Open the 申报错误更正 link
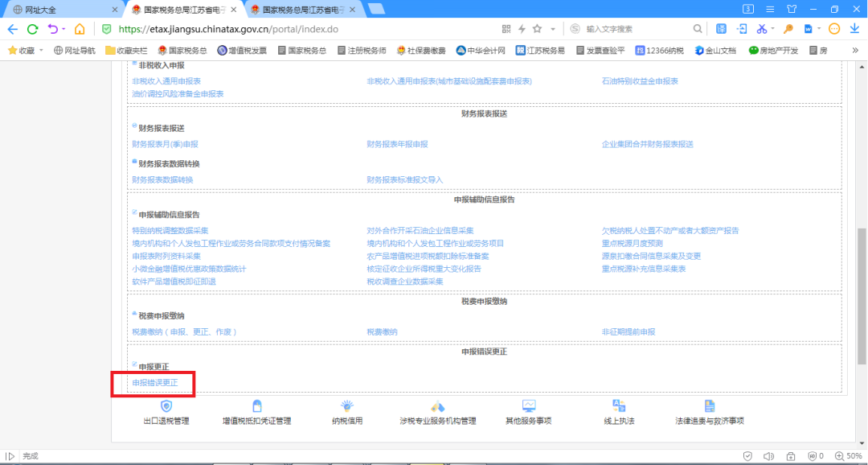This screenshot has height=465, width=868. pos(155,382)
